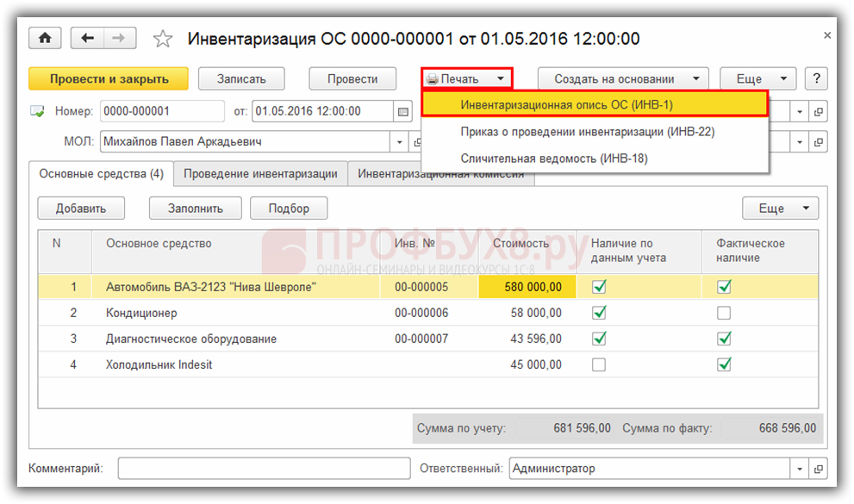854x504 pixels.
Task: Click the Home icon button
Action: (x=46, y=39)
